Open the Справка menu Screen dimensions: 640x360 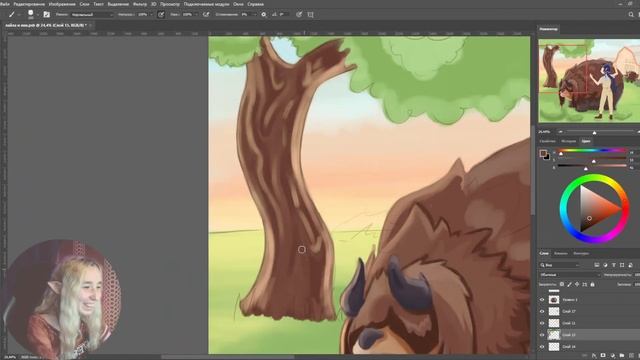(x=256, y=4)
